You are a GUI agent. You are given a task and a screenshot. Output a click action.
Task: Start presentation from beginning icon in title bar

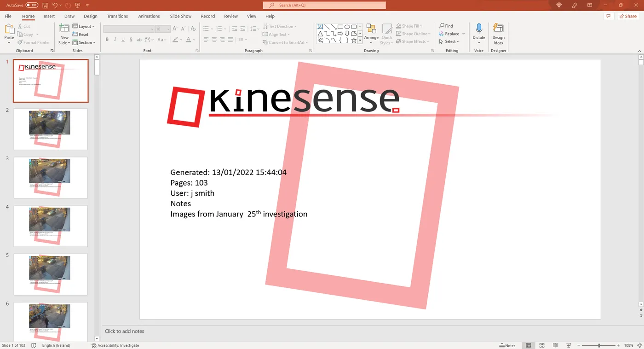(x=77, y=5)
